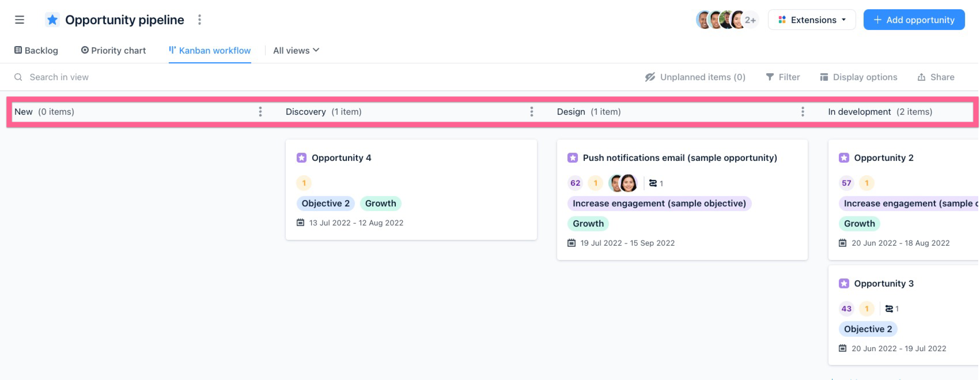Viewport: 980px width, 380px height.
Task: Toggle Unplanned items (0)
Action: click(x=695, y=77)
